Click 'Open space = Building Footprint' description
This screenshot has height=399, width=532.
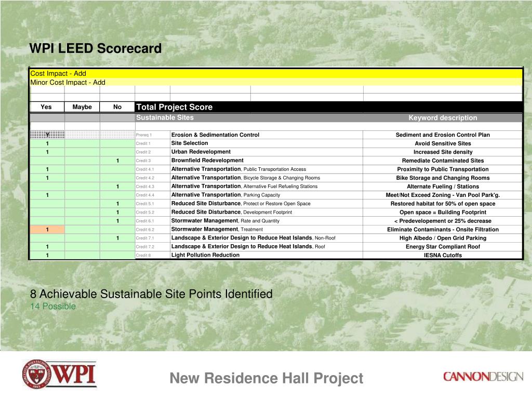coord(443,212)
